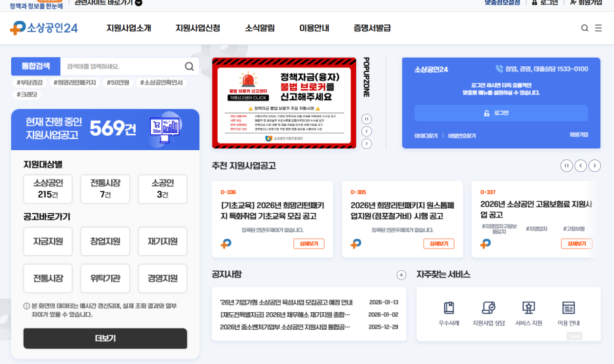Select the #부담경감 hashtag
The image size is (614, 364).
[30, 83]
